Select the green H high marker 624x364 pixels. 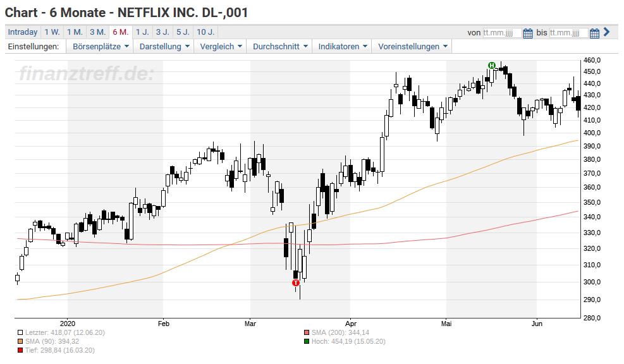[x=492, y=65]
